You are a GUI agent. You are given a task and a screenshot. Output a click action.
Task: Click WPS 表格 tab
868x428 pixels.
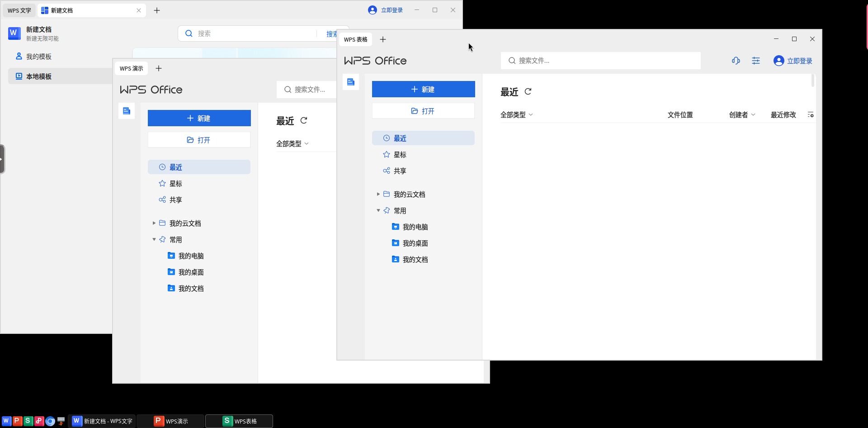point(355,39)
